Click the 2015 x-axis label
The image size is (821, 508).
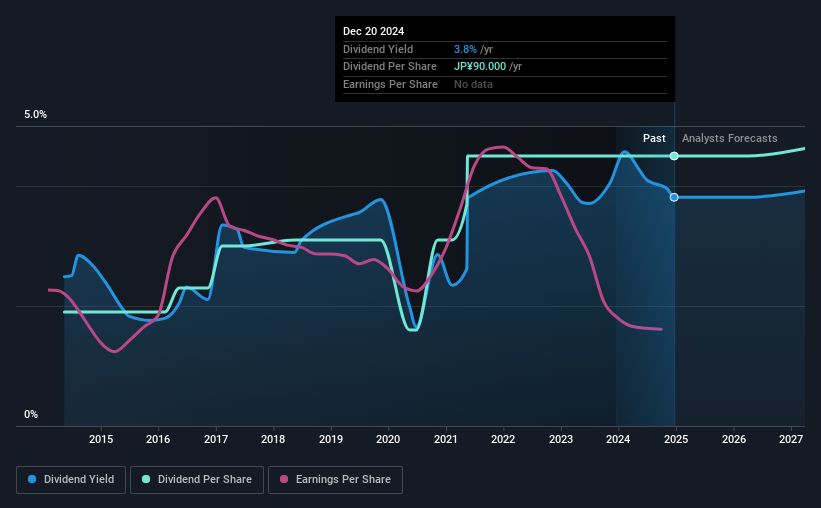click(101, 439)
